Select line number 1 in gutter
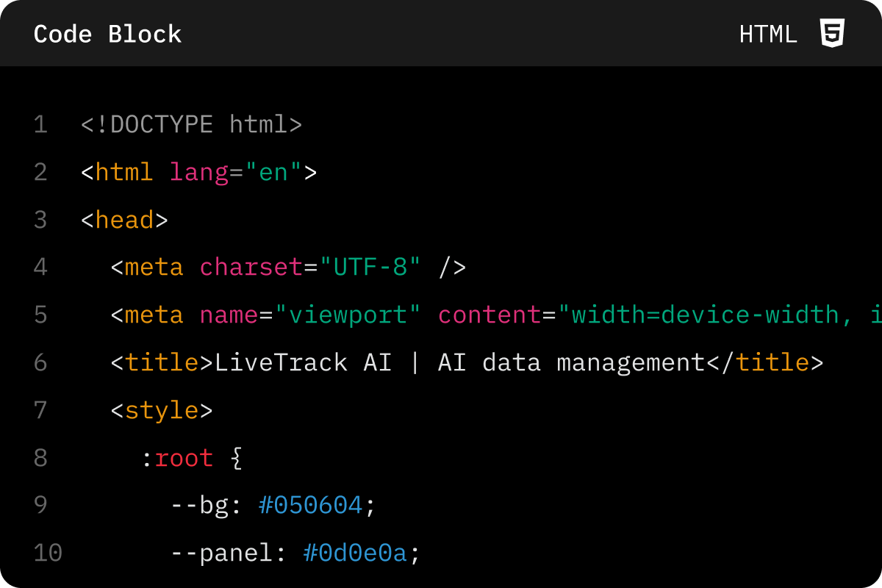This screenshot has height=588, width=882. point(41,124)
